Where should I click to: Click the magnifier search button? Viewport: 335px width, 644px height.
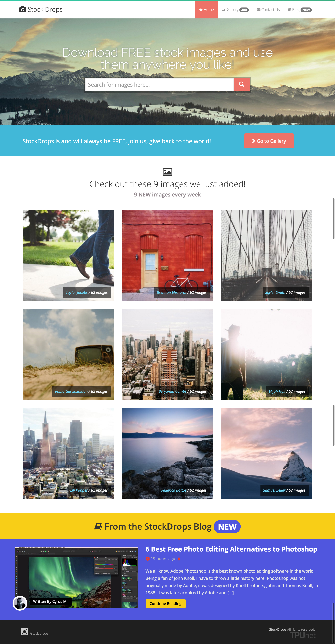[x=242, y=84]
